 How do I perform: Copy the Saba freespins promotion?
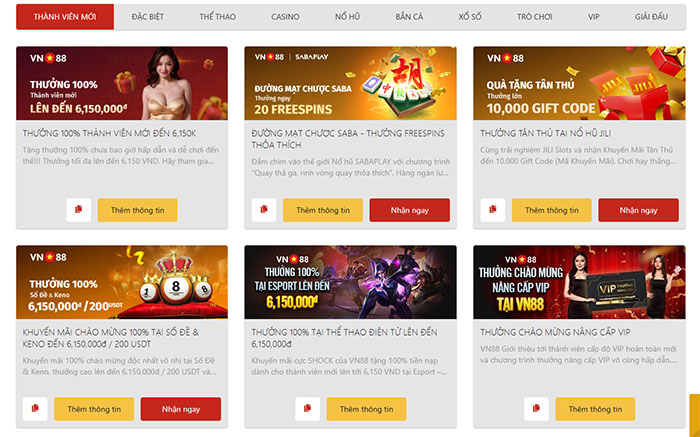tap(264, 210)
